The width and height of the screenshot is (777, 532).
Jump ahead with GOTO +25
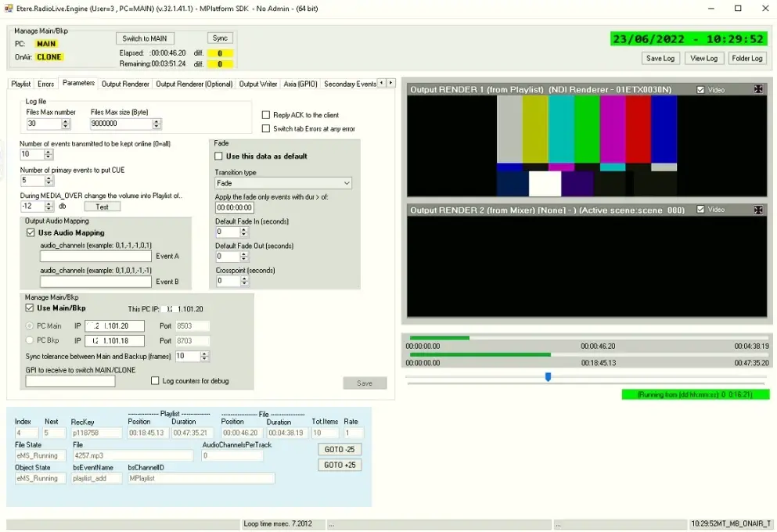(340, 465)
